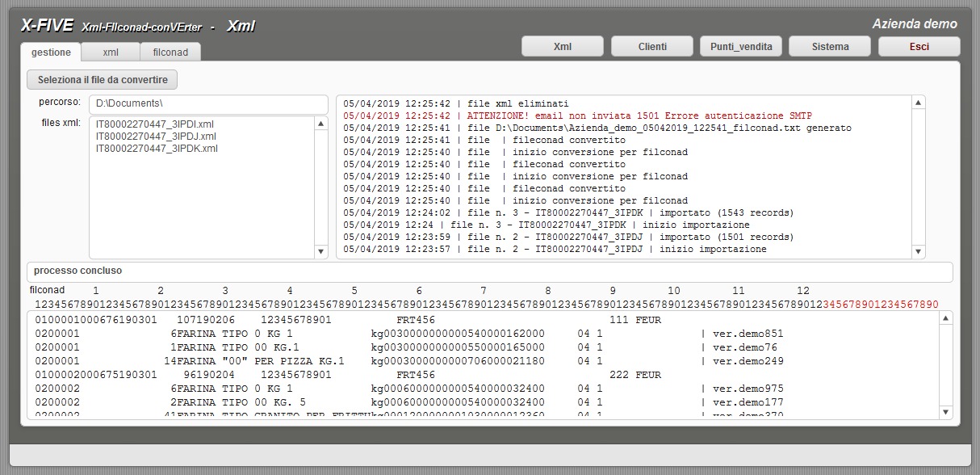Image resolution: width=980 pixels, height=475 pixels.
Task: Open the Punti_vendita section
Action: (741, 46)
